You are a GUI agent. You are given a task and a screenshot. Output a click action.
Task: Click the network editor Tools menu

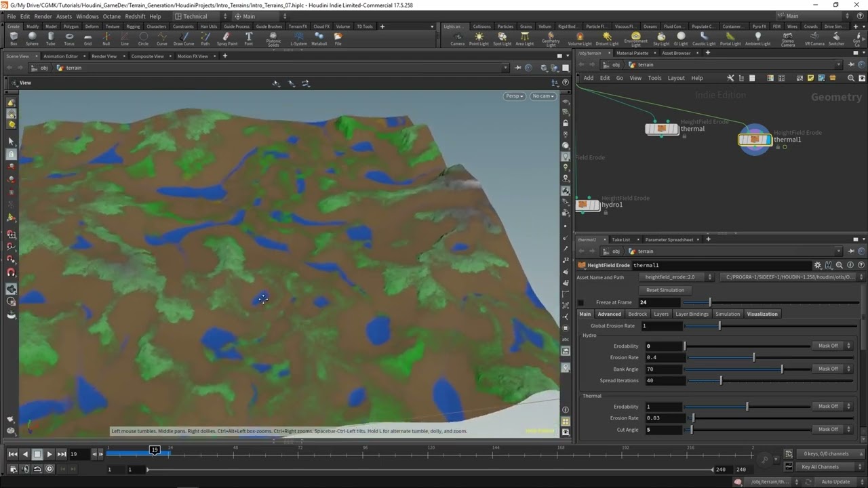[654, 78]
